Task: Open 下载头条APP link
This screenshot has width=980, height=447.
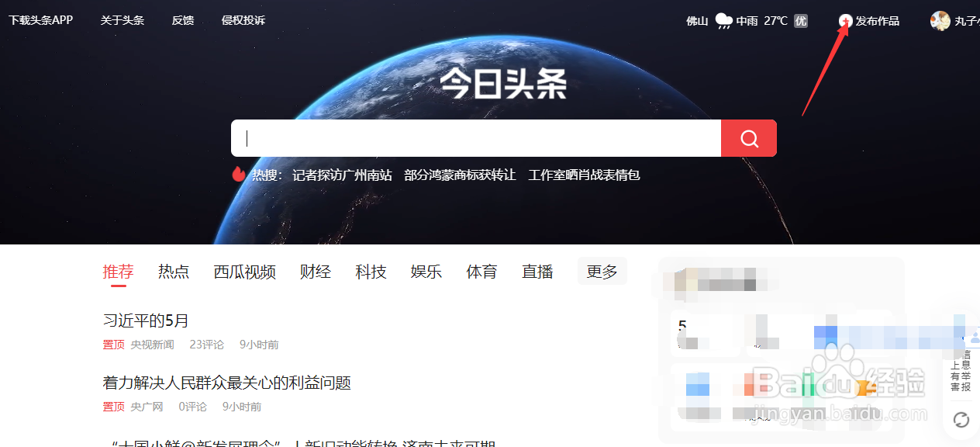Action: pos(40,20)
